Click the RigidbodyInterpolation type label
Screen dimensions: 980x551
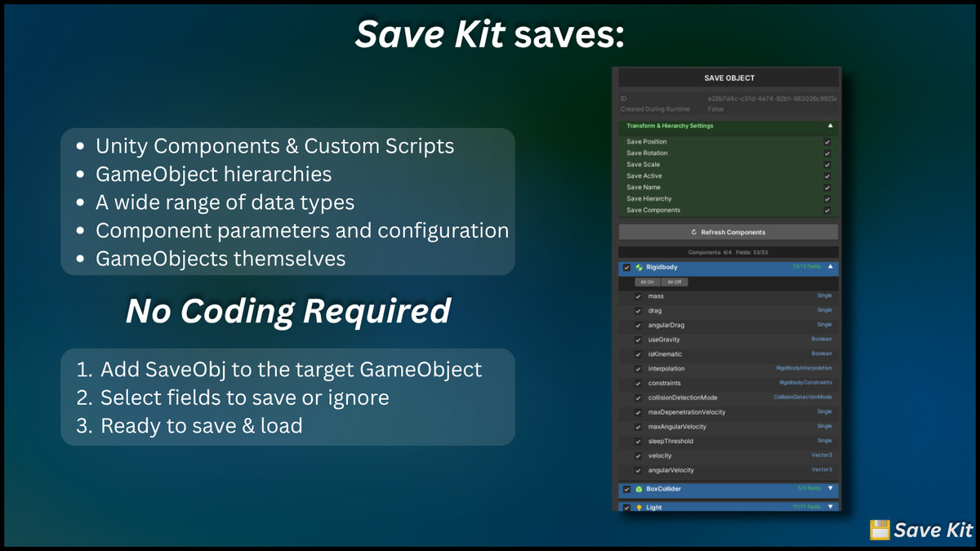pyautogui.click(x=804, y=368)
